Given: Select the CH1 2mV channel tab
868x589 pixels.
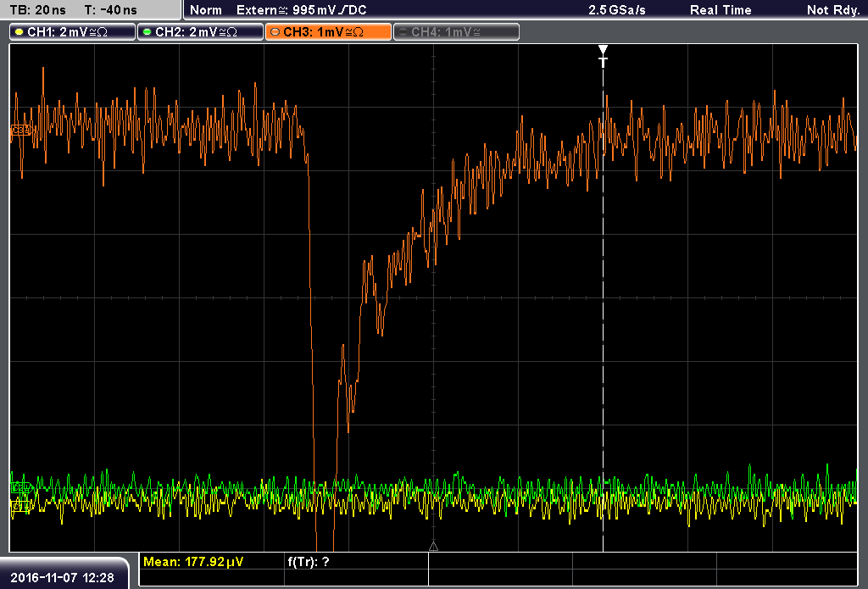Looking at the screenshot, I should 73,32.
